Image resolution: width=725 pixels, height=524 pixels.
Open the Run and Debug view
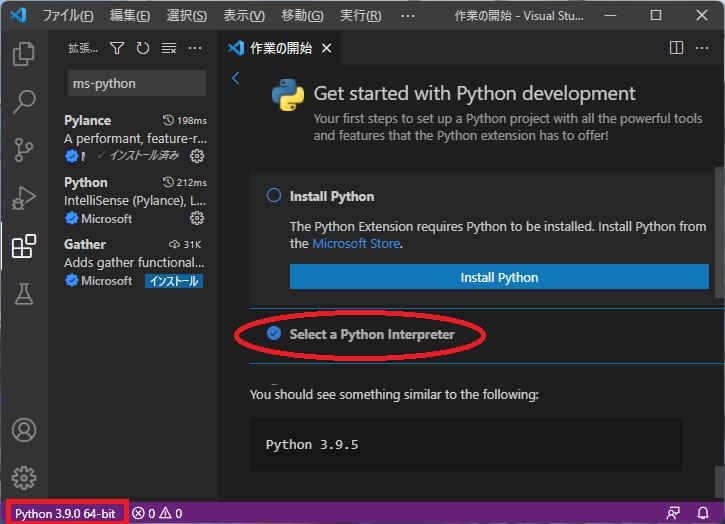coord(23,198)
